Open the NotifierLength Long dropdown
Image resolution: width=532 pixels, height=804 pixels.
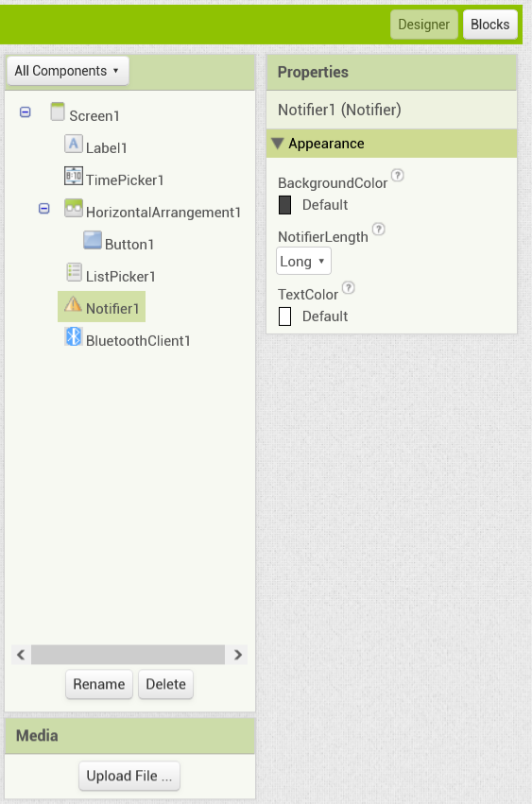click(x=303, y=261)
